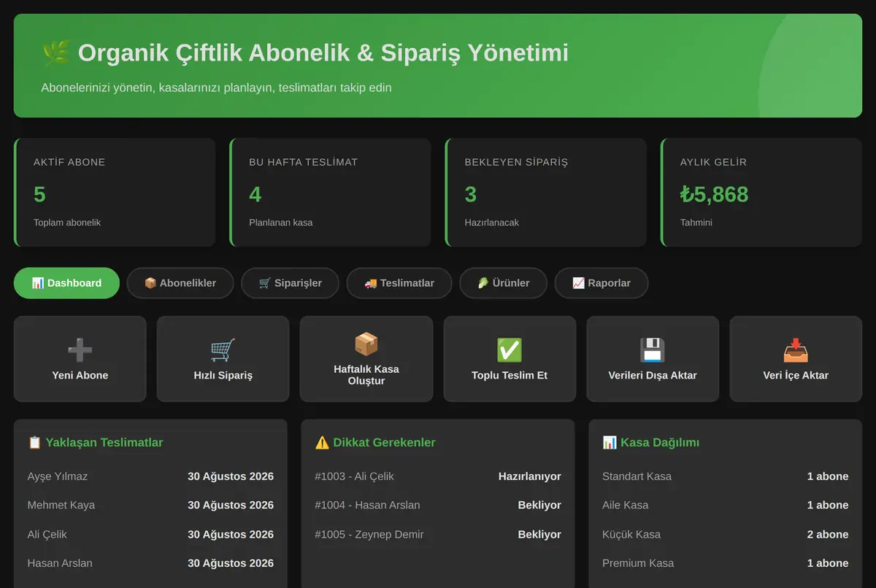
Task: Click order #1003 - Ali Çelik
Action: click(x=355, y=476)
